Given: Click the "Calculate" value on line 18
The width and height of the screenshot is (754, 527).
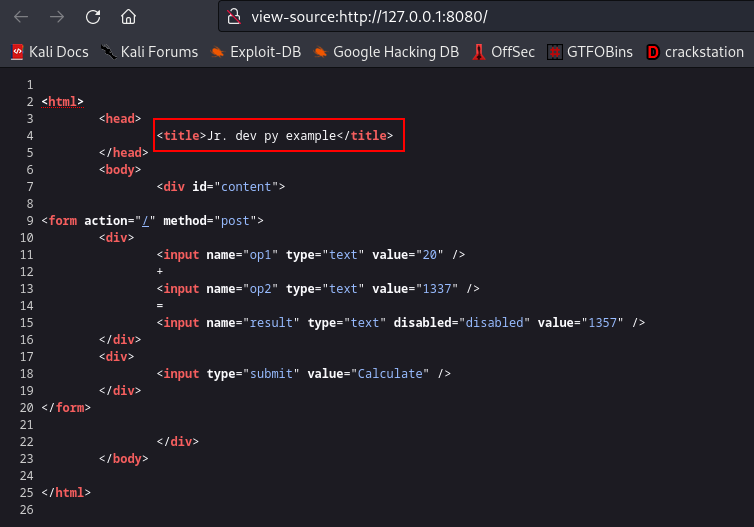Looking at the screenshot, I should 390,374.
